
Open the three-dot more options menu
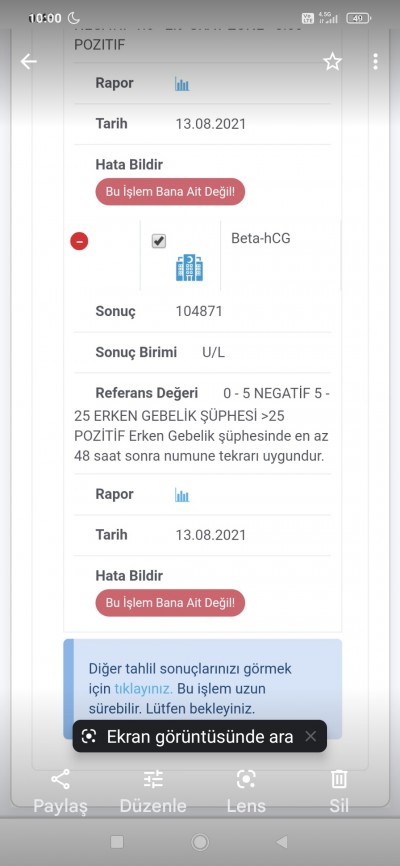click(x=376, y=61)
